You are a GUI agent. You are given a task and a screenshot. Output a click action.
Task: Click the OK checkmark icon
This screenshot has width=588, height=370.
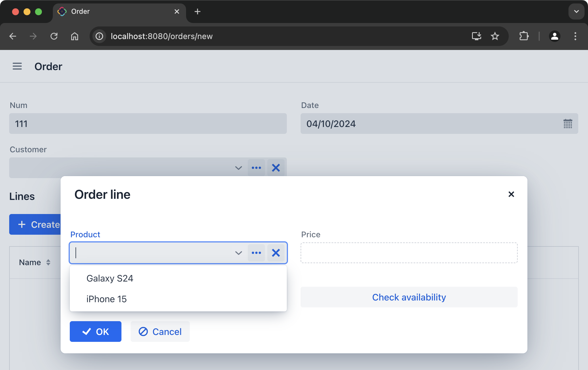pos(86,332)
